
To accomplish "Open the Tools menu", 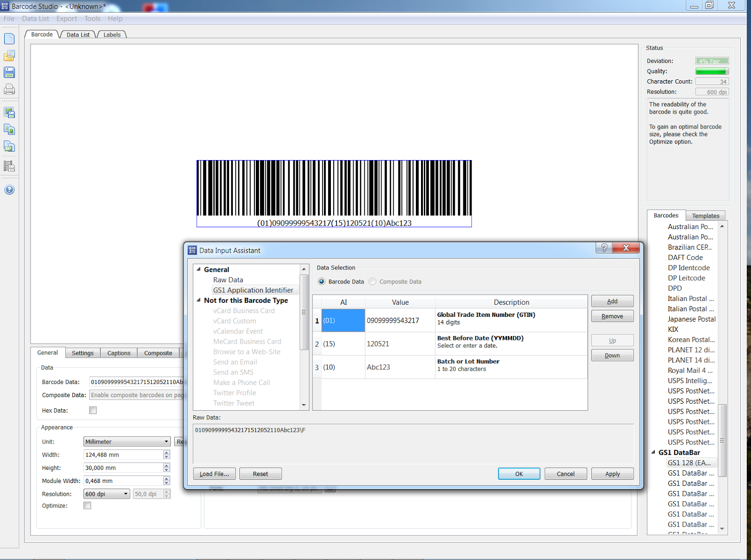I will (x=92, y=19).
